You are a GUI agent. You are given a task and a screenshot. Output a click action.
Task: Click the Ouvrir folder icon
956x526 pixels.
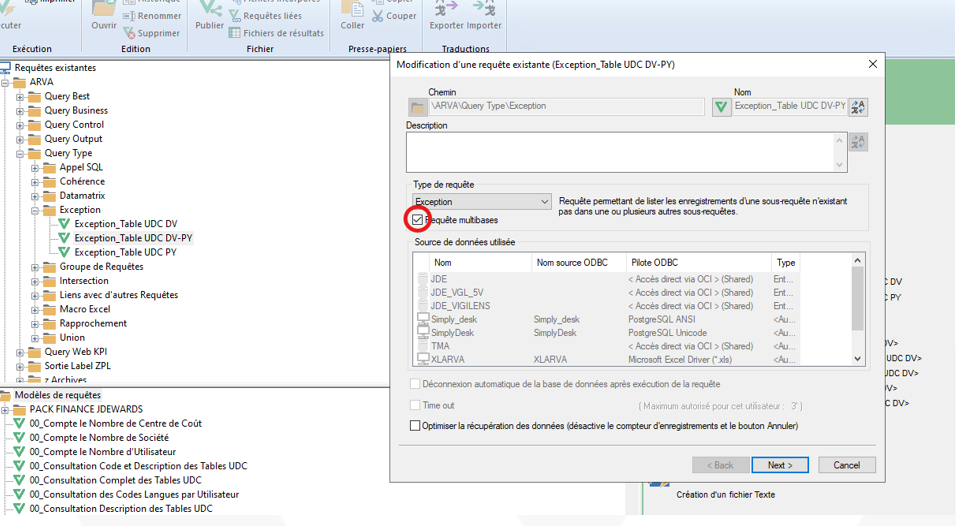coord(104,8)
